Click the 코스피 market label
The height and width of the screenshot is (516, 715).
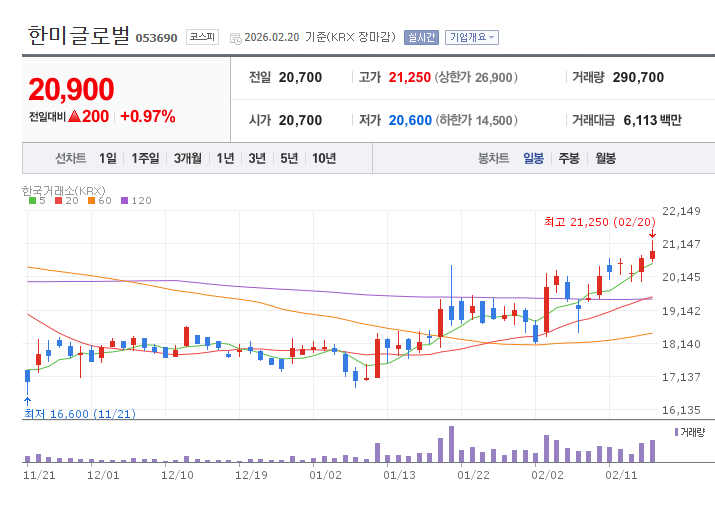tap(202, 37)
